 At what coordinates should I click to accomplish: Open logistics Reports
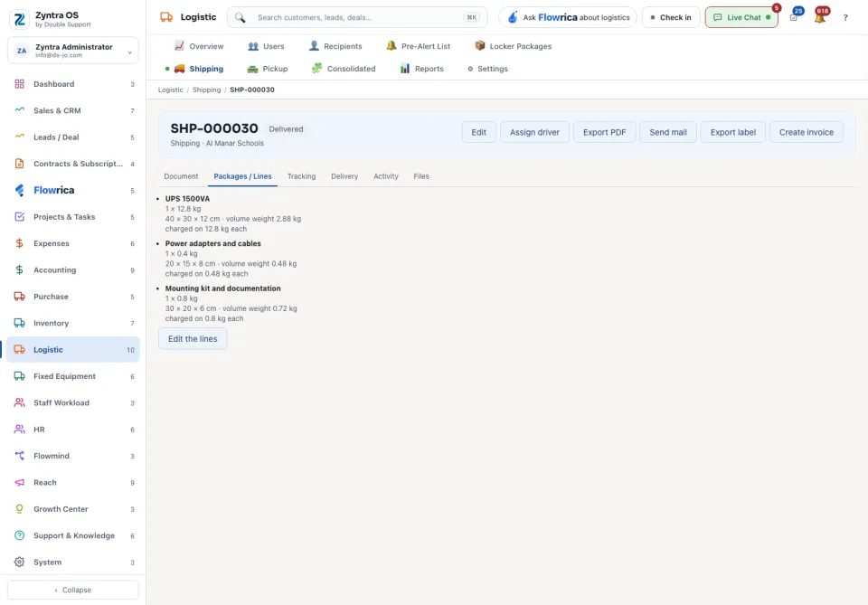click(x=421, y=69)
